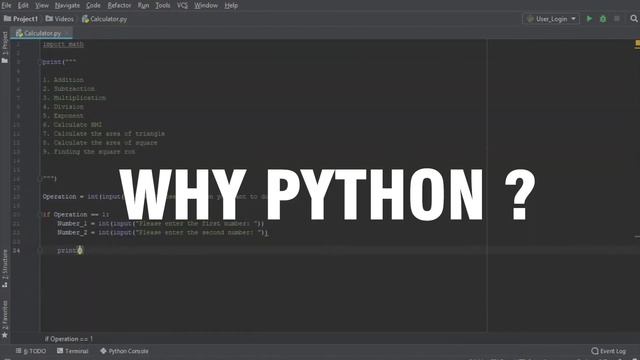The image size is (640, 360).
Task: Click the '9. Finding the square root' line
Action: coord(89,151)
